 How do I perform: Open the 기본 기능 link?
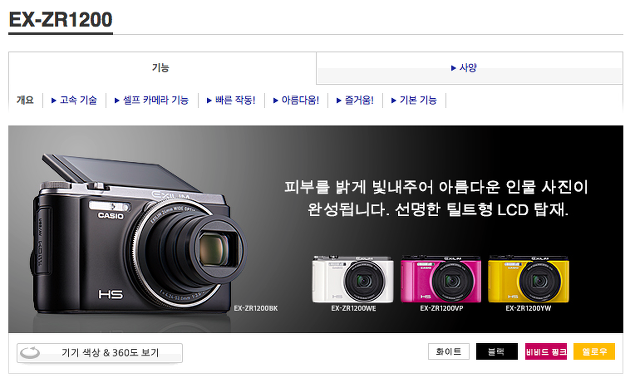[414, 100]
